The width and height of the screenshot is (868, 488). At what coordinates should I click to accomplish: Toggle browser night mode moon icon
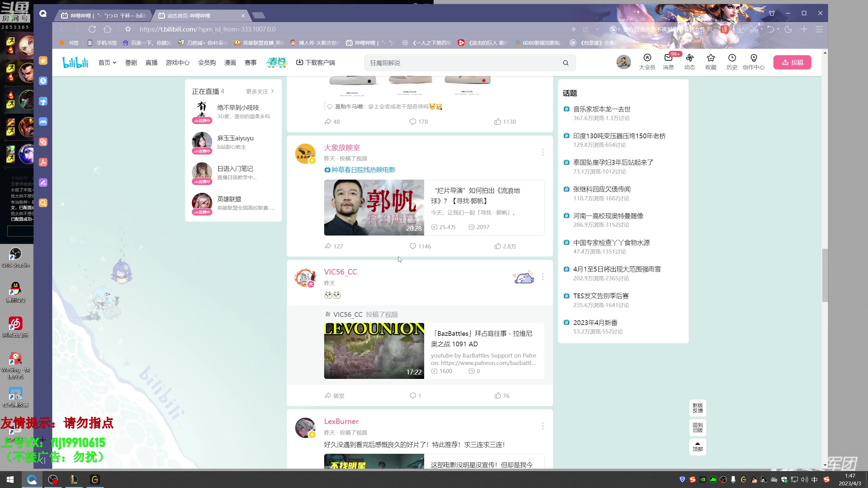coord(788,29)
